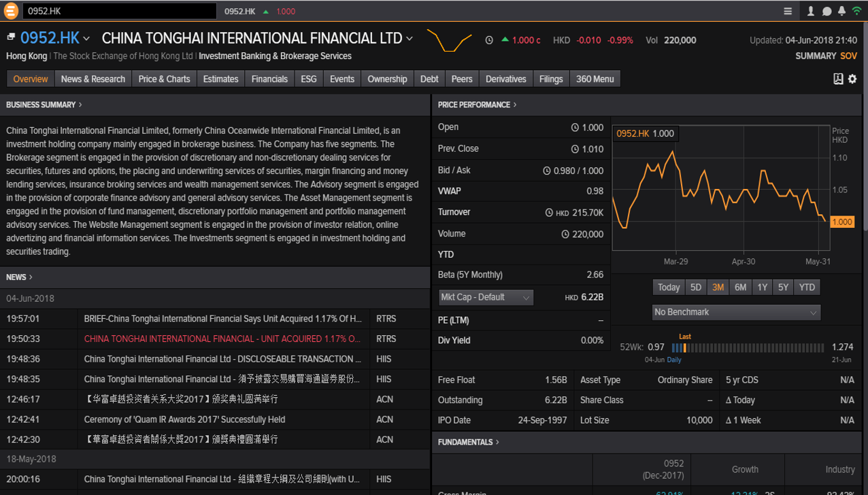Switch to the News & Research tab
The width and height of the screenshot is (868, 495).
coord(93,79)
